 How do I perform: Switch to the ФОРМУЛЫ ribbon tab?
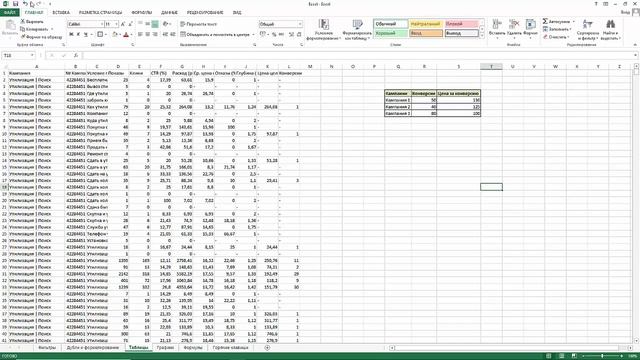pyautogui.click(x=141, y=13)
